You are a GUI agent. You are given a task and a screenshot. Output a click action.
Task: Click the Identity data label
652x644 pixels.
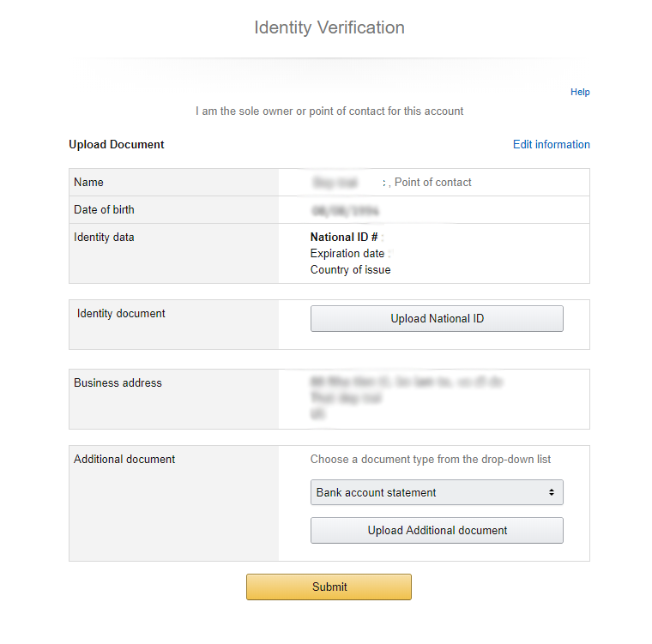coord(104,237)
